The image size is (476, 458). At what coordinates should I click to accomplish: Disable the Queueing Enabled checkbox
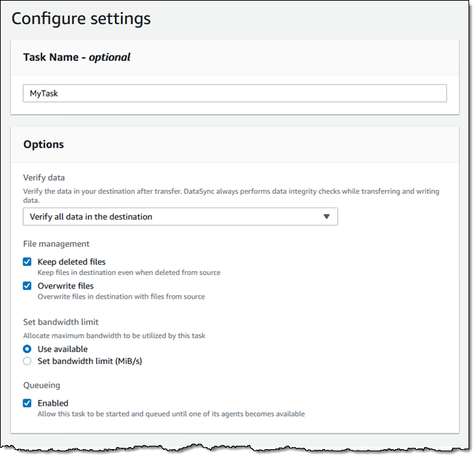[27, 403]
